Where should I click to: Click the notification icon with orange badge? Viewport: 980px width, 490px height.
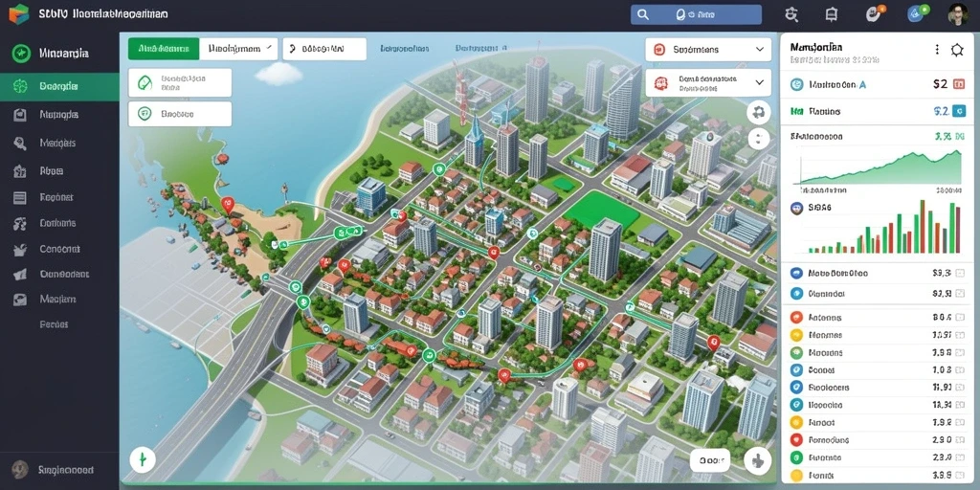(875, 13)
